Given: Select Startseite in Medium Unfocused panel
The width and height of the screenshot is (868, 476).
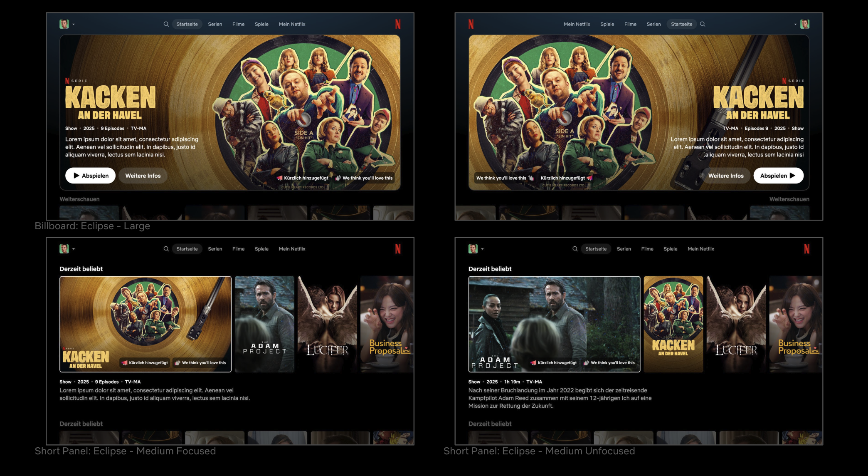Looking at the screenshot, I should point(596,249).
